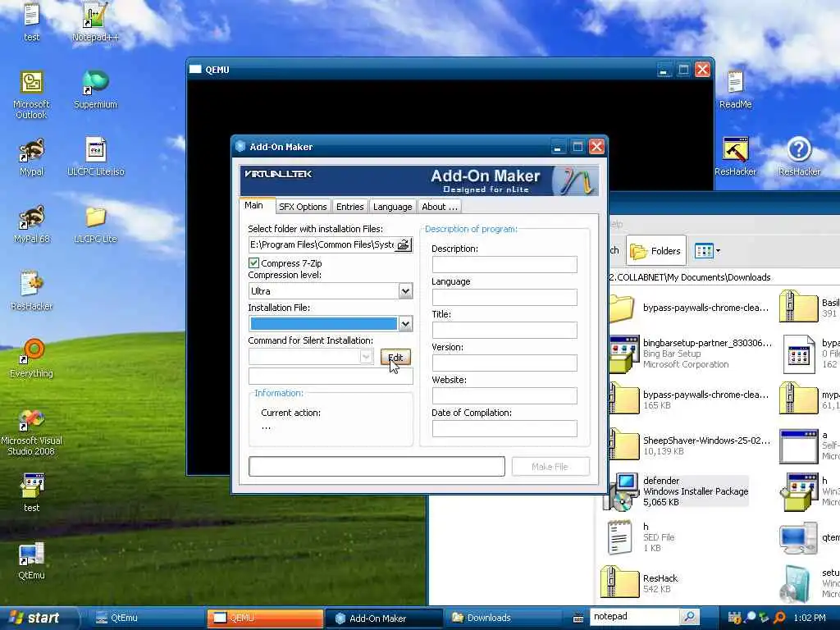Click the Website input field
Viewport: 840px width, 630px height.
point(504,395)
